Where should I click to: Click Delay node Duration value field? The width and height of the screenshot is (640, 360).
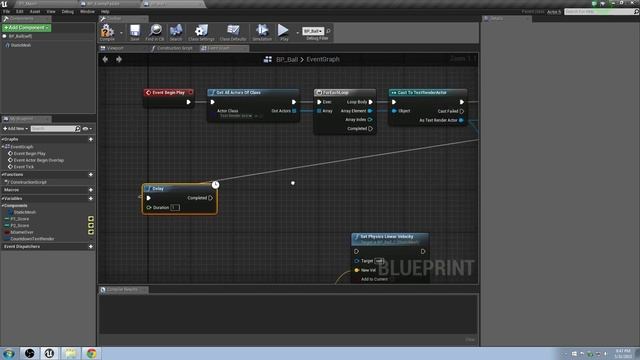coord(175,207)
